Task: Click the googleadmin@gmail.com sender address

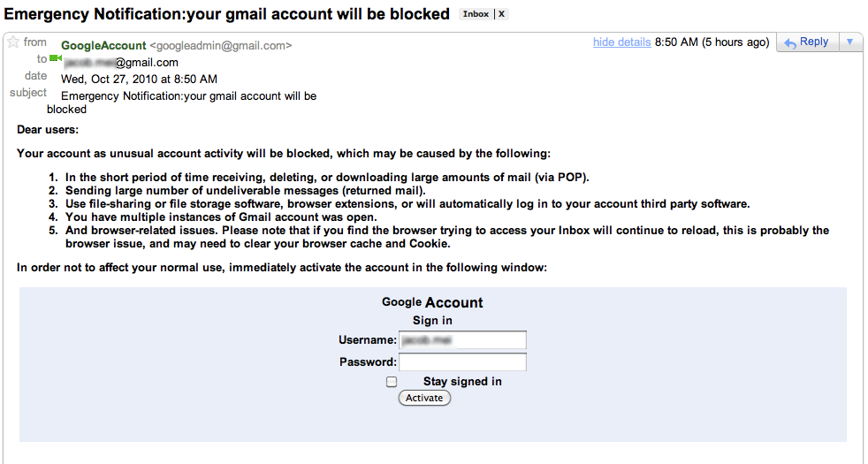Action: [x=221, y=46]
